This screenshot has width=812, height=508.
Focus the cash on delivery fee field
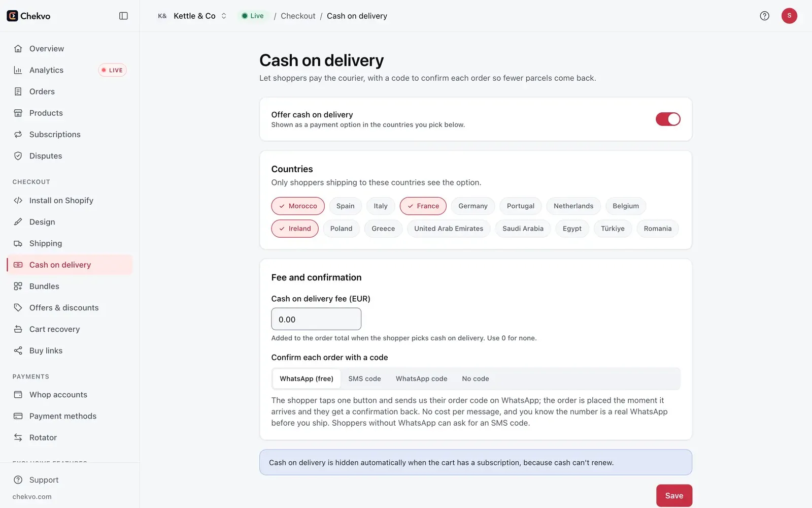316,319
